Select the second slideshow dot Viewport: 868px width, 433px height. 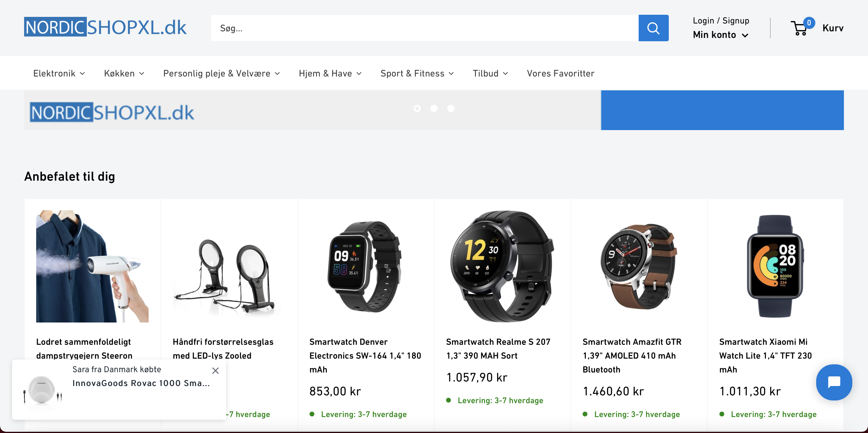pyautogui.click(x=434, y=108)
